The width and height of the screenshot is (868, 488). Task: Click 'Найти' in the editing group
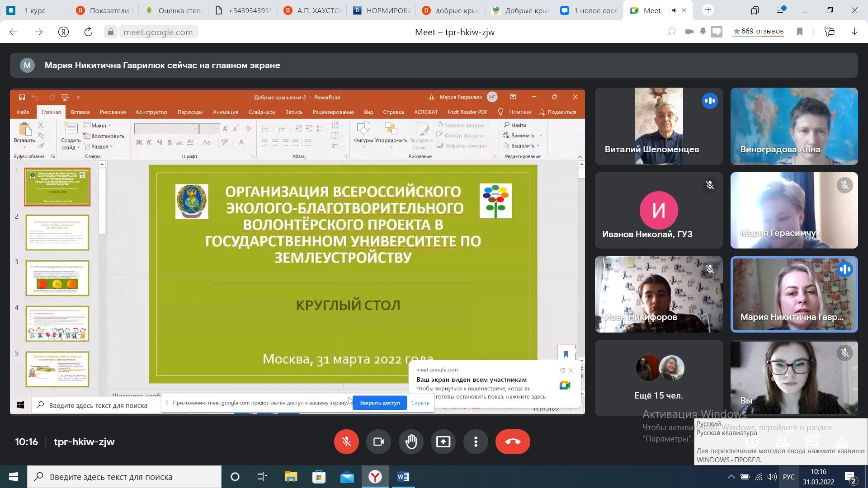tap(515, 125)
